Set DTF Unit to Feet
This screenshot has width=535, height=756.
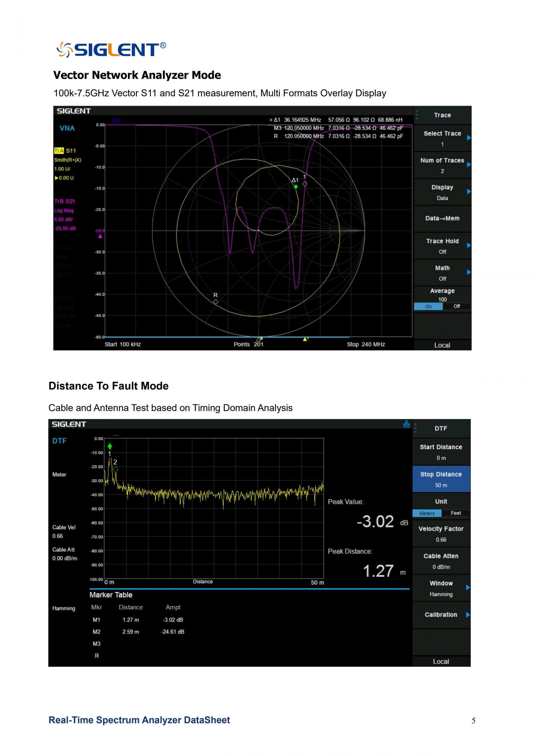(x=456, y=513)
